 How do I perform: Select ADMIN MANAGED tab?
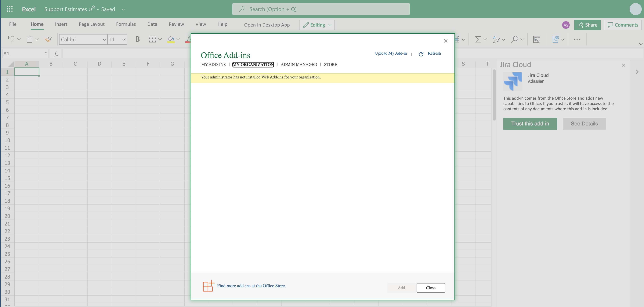[x=298, y=64]
